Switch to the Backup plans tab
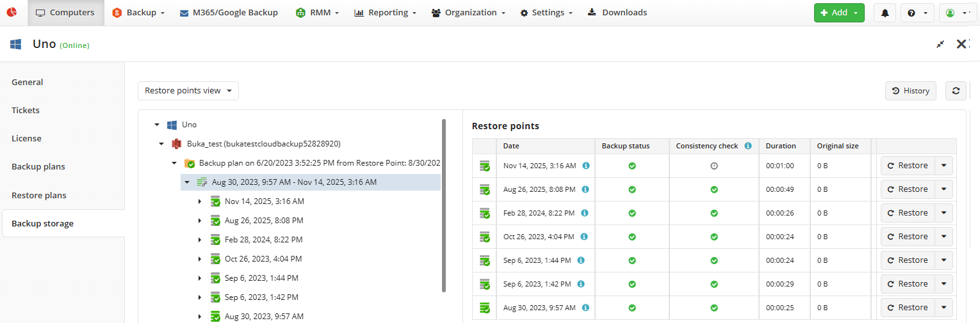The image size is (980, 323). click(x=38, y=167)
